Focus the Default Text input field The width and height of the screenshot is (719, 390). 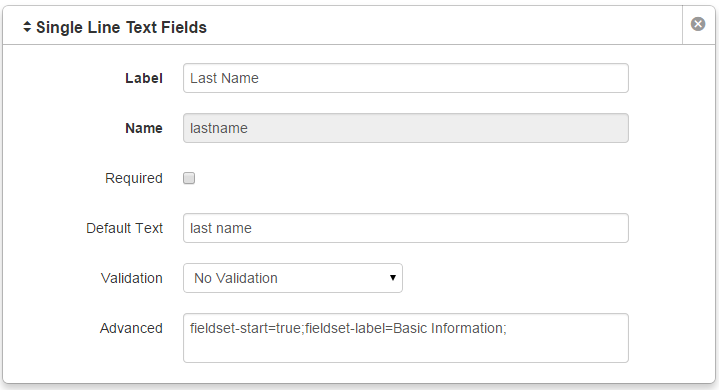click(x=406, y=228)
